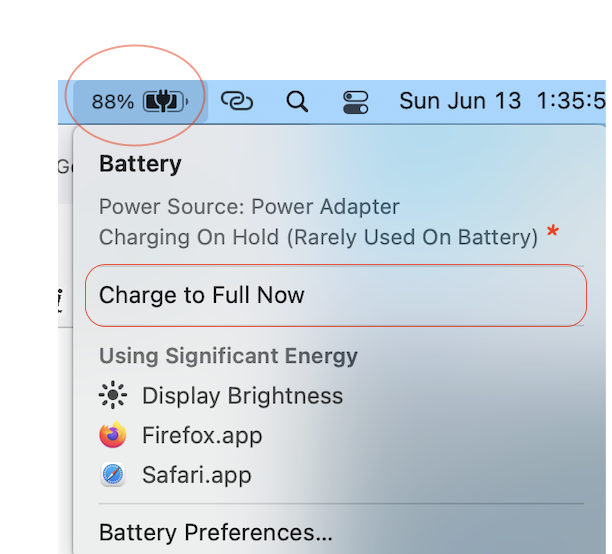The width and height of the screenshot is (612, 554).
Task: Click the Safari compass icon
Action: click(113, 475)
